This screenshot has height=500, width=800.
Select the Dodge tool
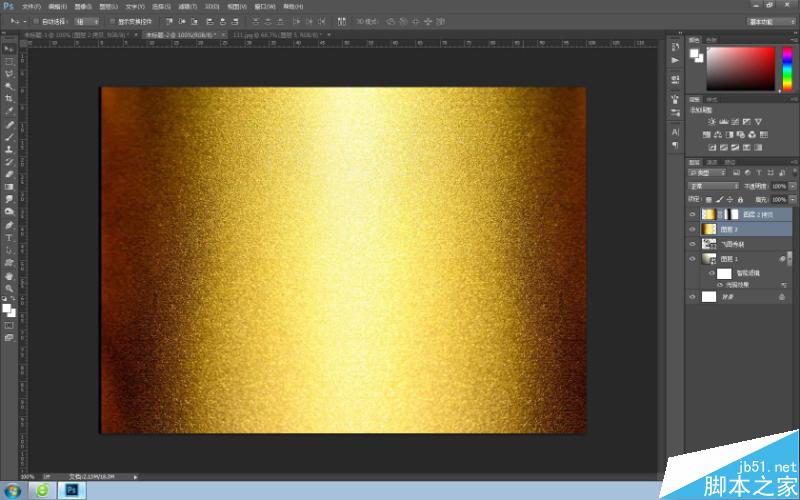click(x=9, y=211)
